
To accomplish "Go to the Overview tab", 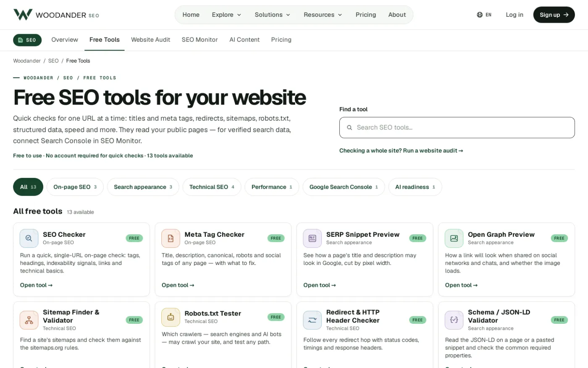I will pyautogui.click(x=65, y=40).
